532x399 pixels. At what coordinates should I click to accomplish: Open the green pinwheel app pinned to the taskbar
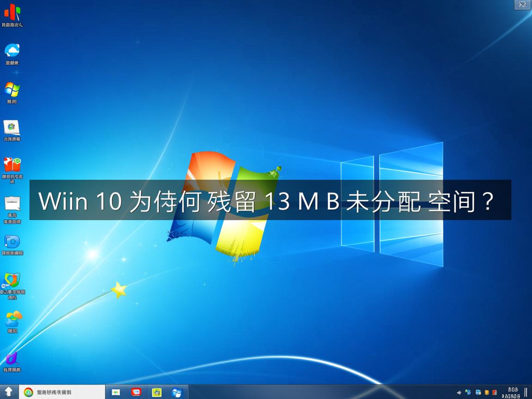[x=157, y=392]
